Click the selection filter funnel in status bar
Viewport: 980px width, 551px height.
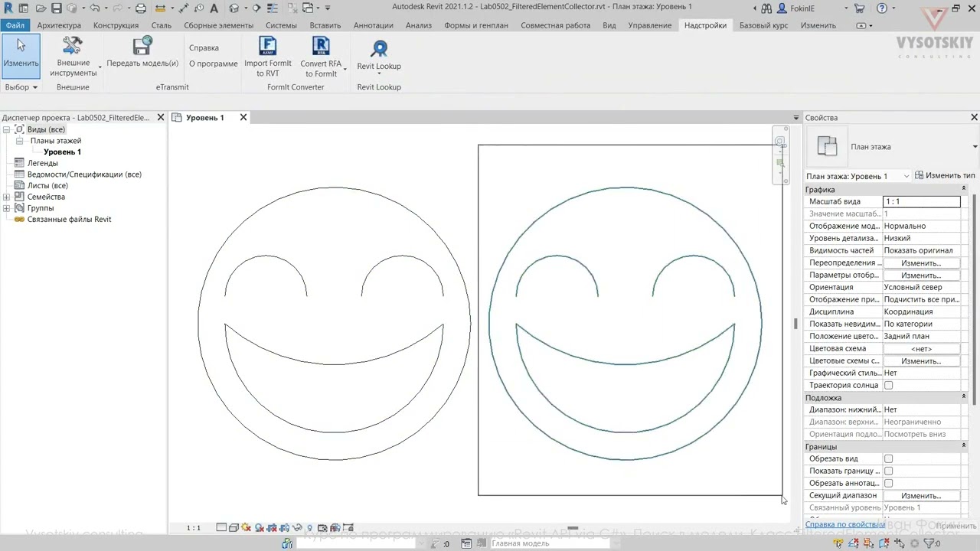929,543
